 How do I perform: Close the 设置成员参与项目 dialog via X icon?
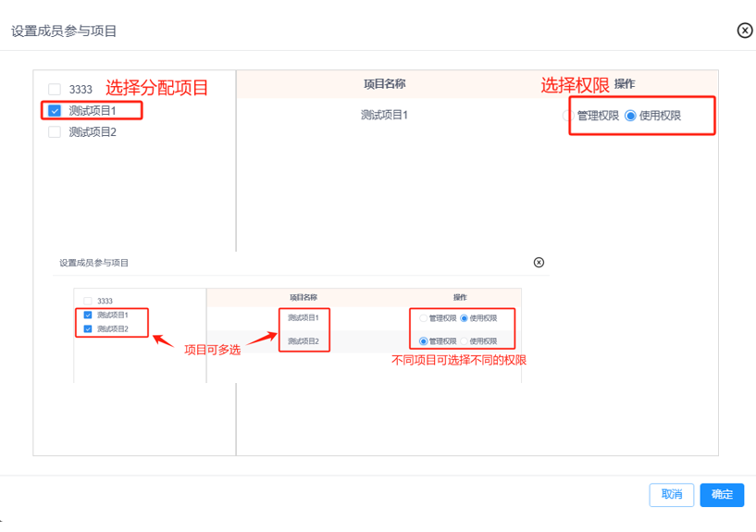[x=744, y=31]
